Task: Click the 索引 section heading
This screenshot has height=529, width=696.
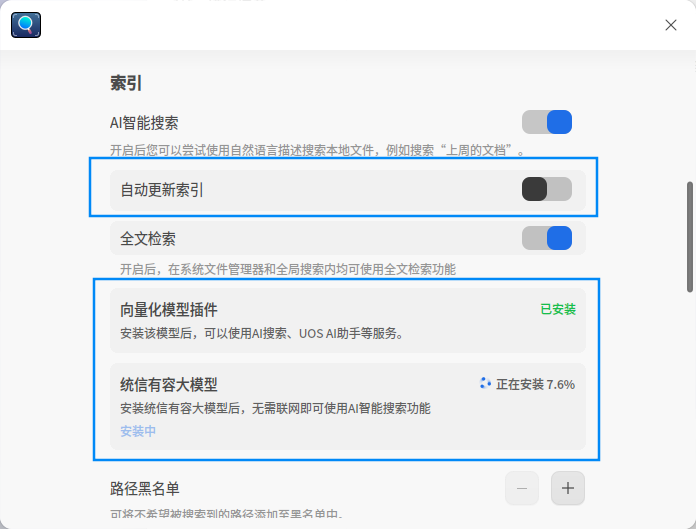Action: coord(126,83)
